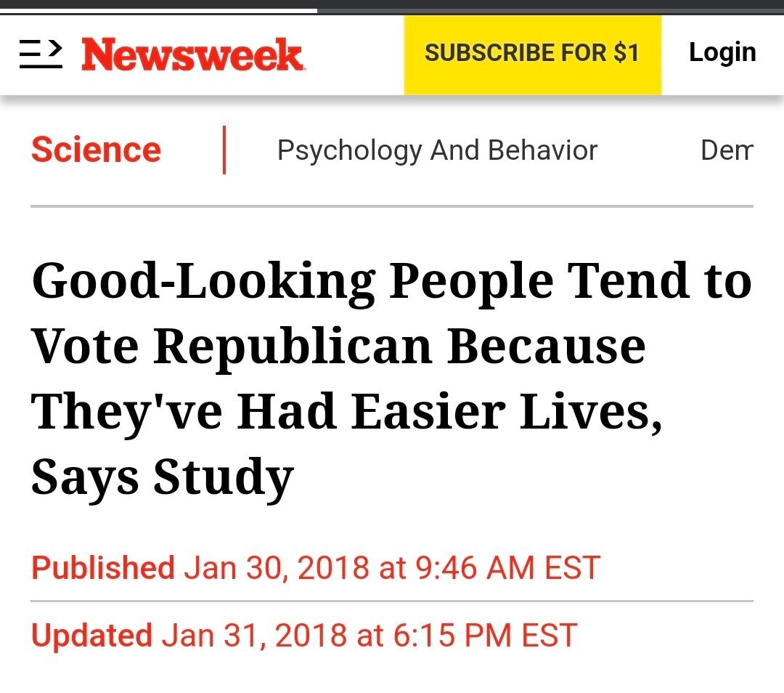Click the page loading progress bar

pyautogui.click(x=158, y=10)
